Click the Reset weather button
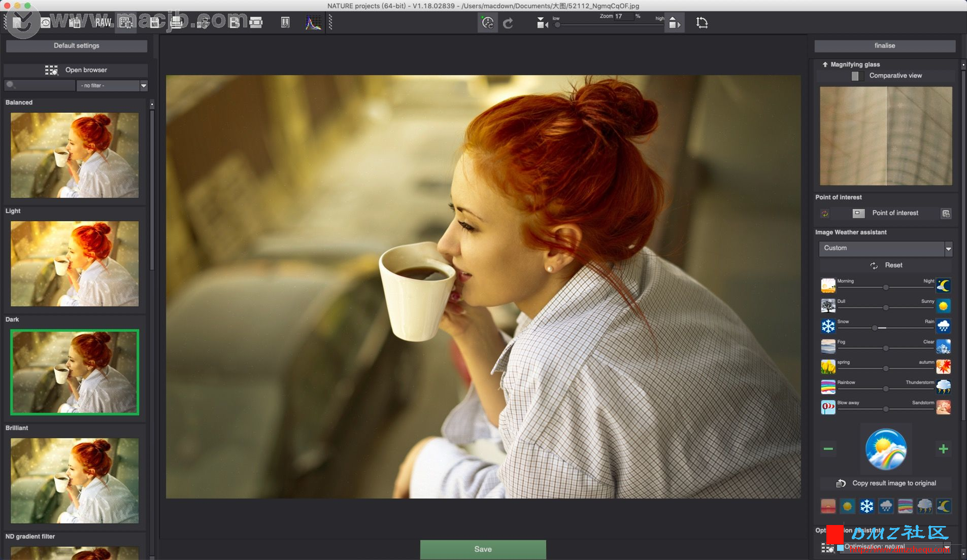967x560 pixels. pyautogui.click(x=886, y=265)
